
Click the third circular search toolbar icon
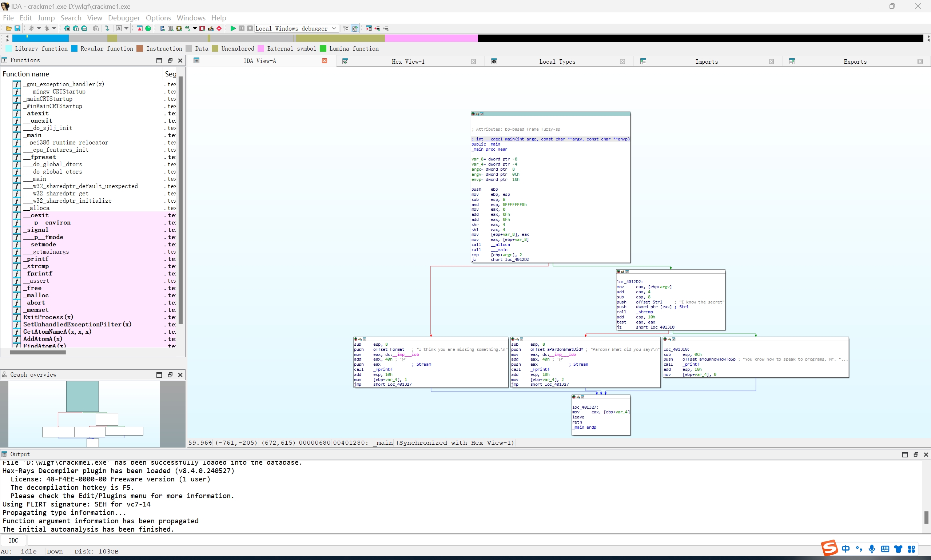pyautogui.click(x=84, y=28)
